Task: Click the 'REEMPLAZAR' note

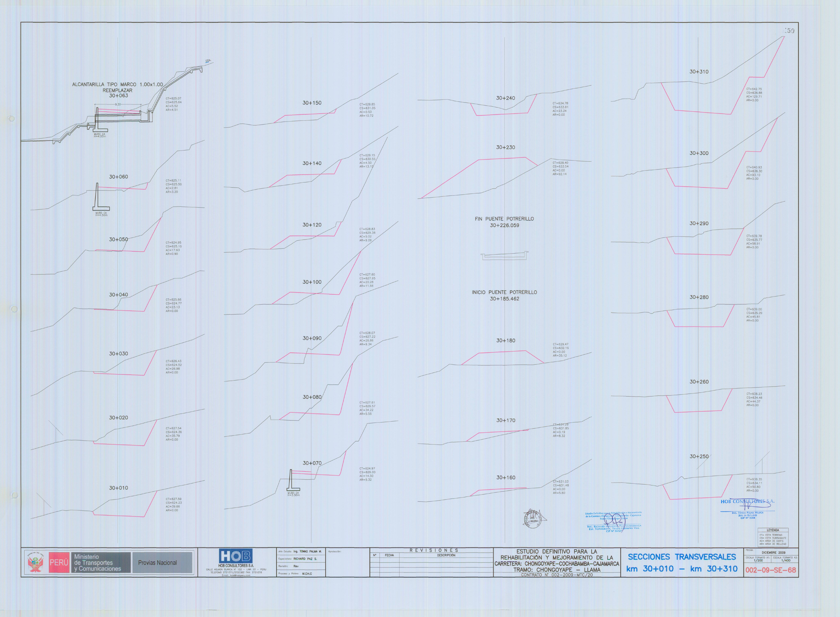Action: [118, 90]
